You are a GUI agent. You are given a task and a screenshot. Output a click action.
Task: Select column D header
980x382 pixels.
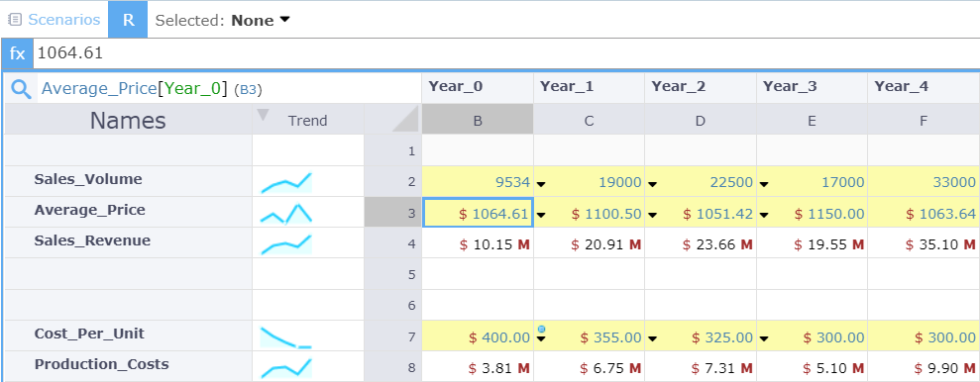click(x=700, y=119)
